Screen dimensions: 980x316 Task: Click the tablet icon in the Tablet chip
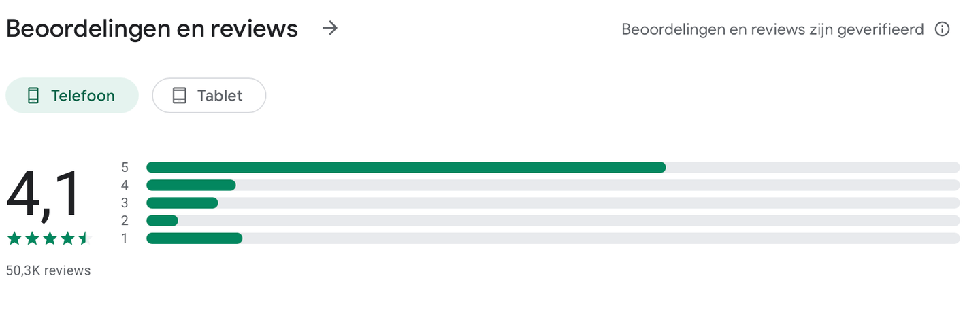click(179, 96)
